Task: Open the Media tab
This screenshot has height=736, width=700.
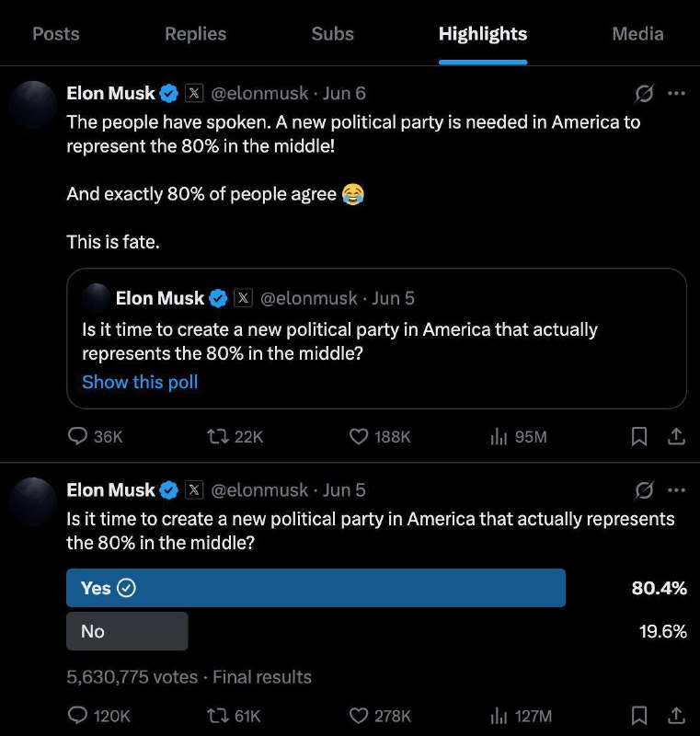Action: 637,34
